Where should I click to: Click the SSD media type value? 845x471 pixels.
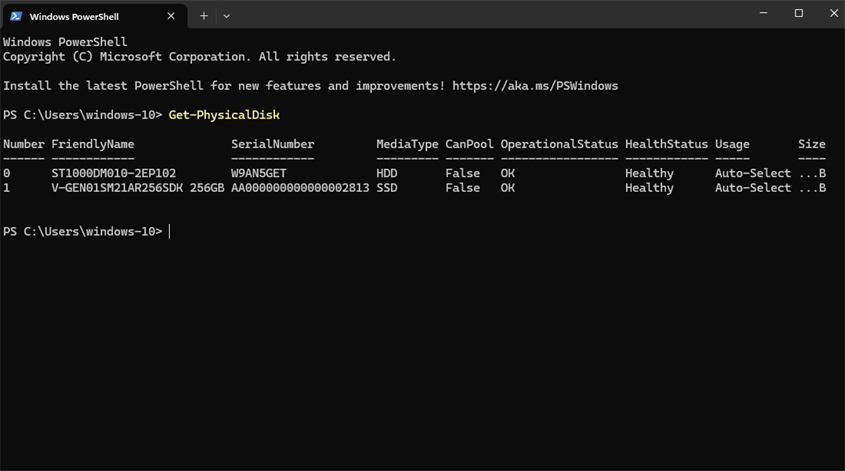[x=387, y=188]
